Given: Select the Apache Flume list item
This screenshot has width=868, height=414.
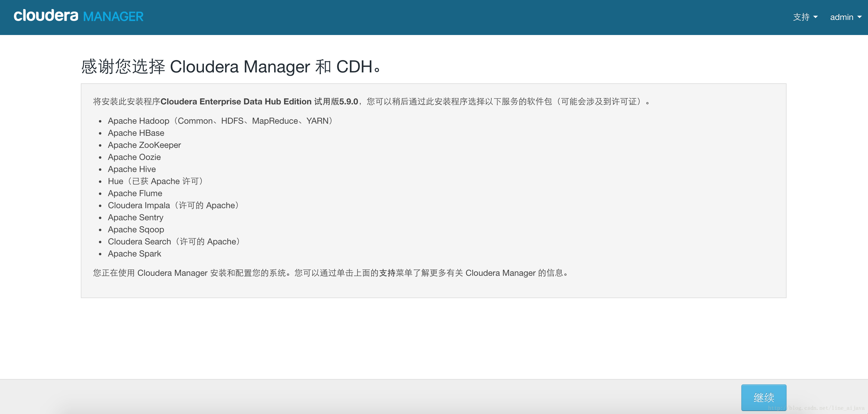Looking at the screenshot, I should [x=135, y=193].
